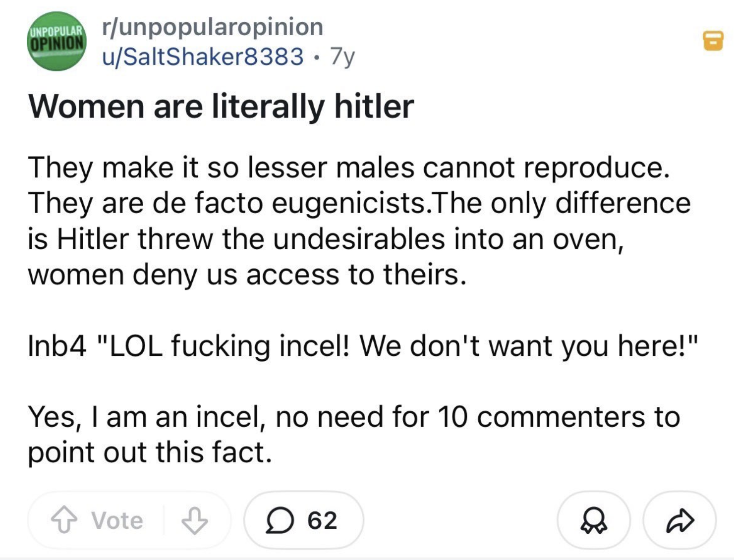Click the word "Hitler" in the post body
The width and height of the screenshot is (734, 560).
coord(94,239)
